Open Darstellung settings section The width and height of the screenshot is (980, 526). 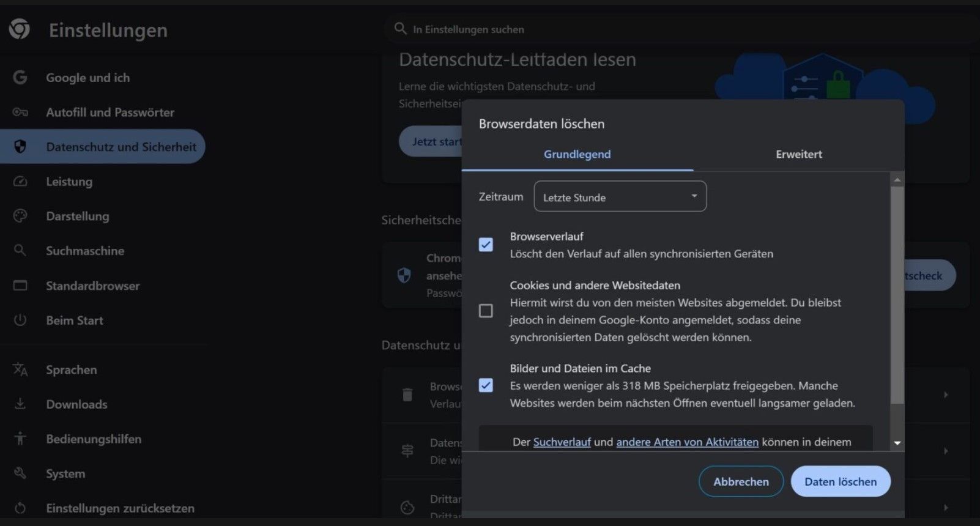[x=78, y=216]
